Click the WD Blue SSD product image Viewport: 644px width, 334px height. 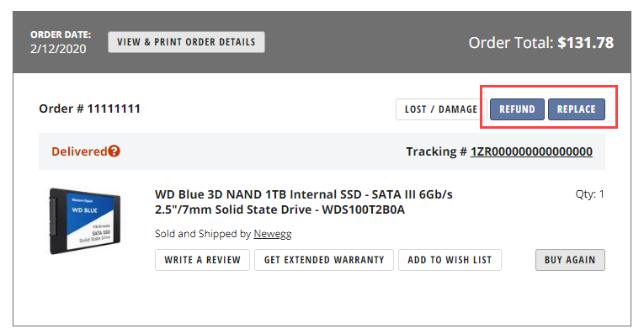tap(85, 220)
